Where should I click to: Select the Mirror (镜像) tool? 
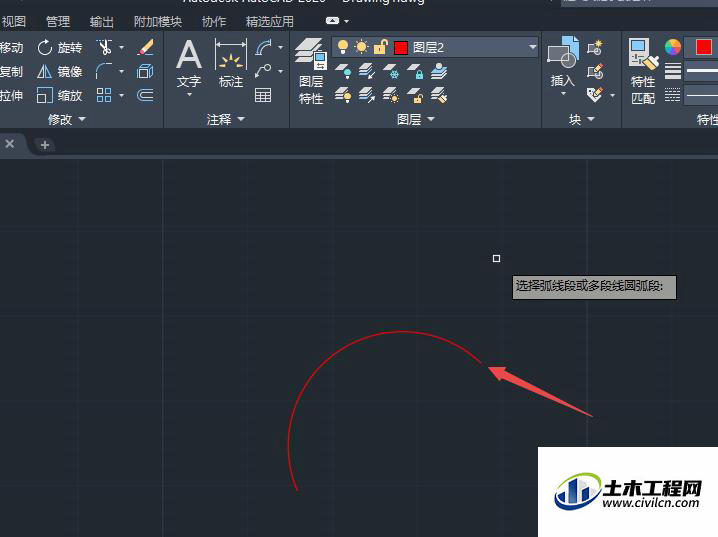pos(60,71)
